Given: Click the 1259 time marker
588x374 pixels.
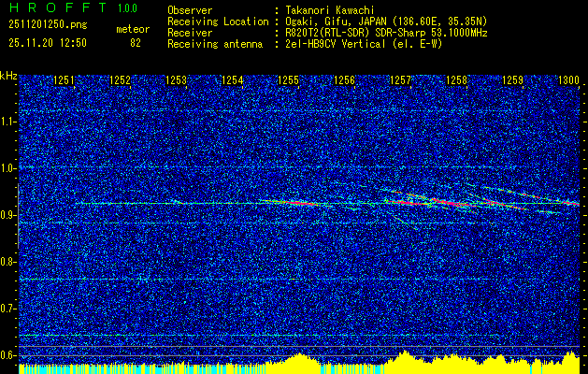Looking at the screenshot, I should [512, 79].
